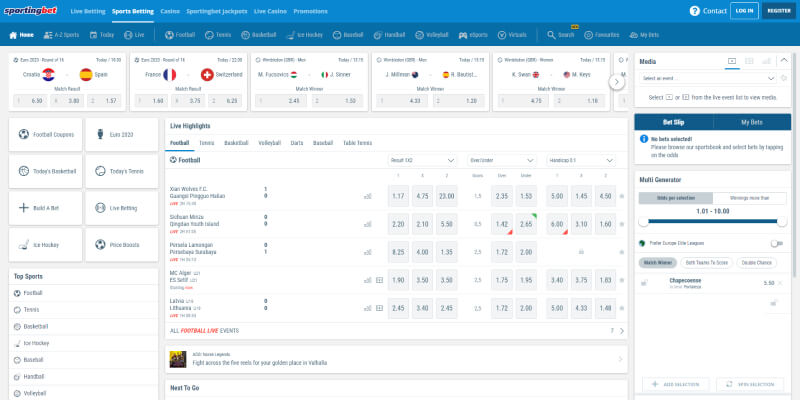Open the Result 1X2 market dropdown

tap(422, 160)
